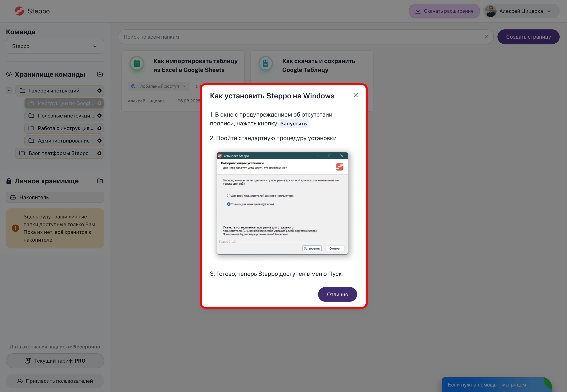Expand the Steppo team dropdown
The height and width of the screenshot is (392, 567).
coord(55,46)
